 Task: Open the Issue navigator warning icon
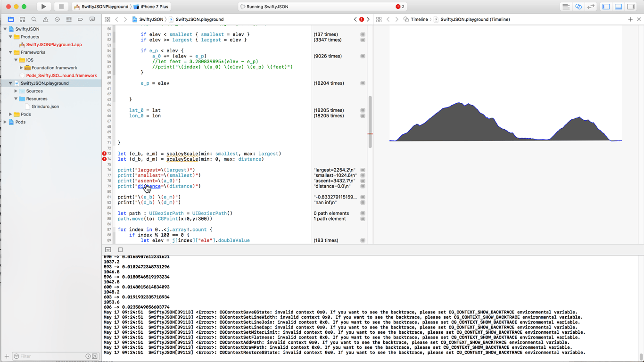pos(46,19)
